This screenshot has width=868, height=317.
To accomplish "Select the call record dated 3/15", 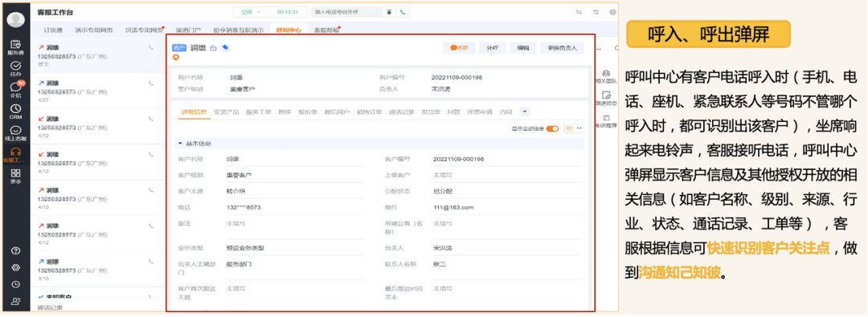I will (97, 270).
